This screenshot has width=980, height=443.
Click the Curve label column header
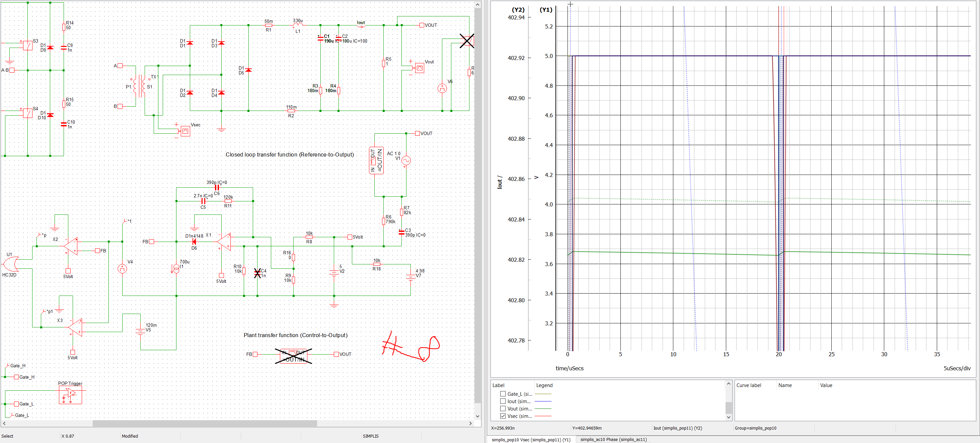(x=748, y=385)
